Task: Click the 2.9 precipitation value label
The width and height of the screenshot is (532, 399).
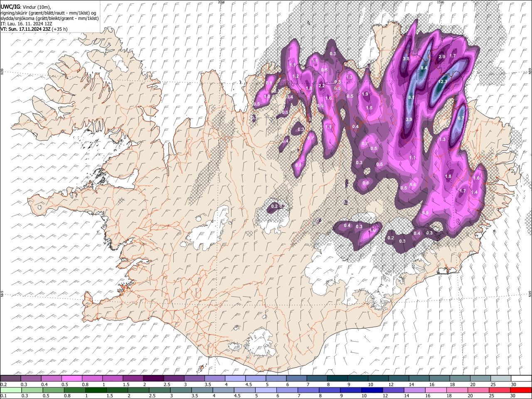Action: (x=442, y=57)
